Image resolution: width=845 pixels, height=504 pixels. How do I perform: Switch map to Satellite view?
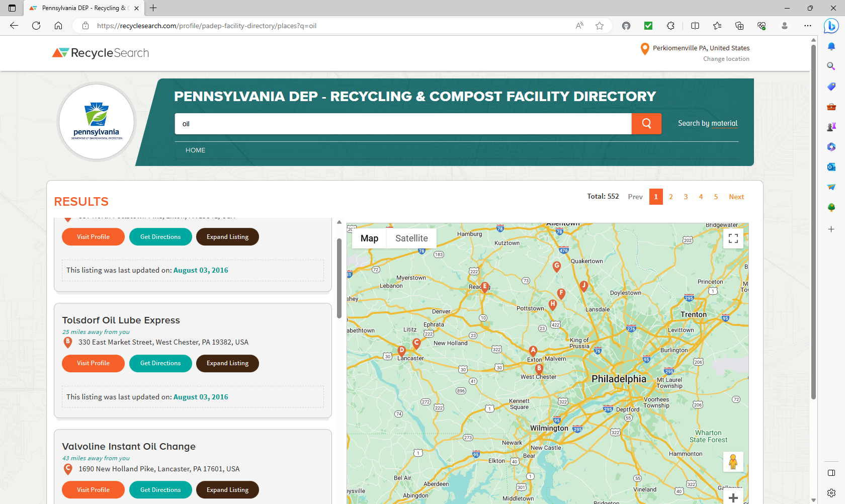[x=411, y=238]
